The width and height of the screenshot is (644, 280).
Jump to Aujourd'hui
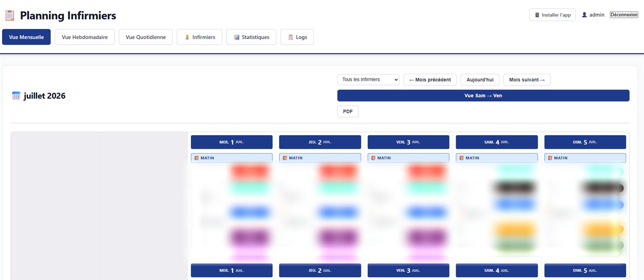coord(480,80)
